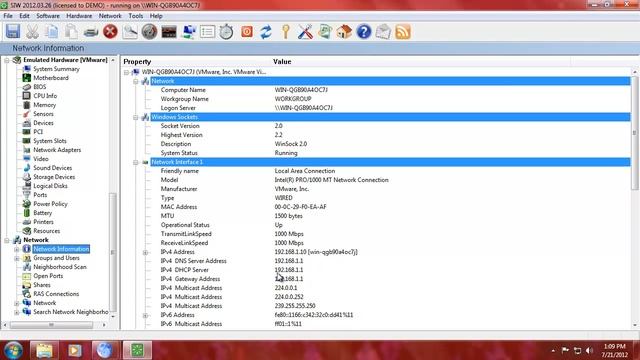
Task: Select Open Ports in the tree
Action: click(x=48, y=276)
